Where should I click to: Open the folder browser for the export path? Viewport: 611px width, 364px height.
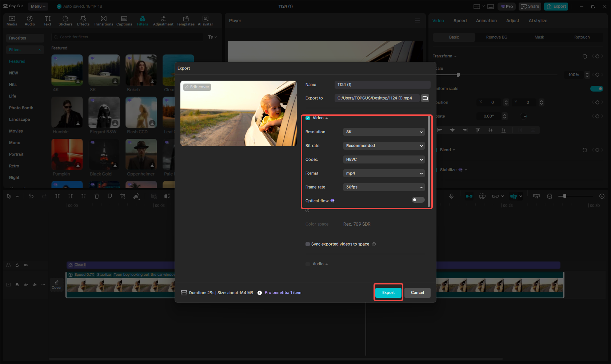[425, 98]
